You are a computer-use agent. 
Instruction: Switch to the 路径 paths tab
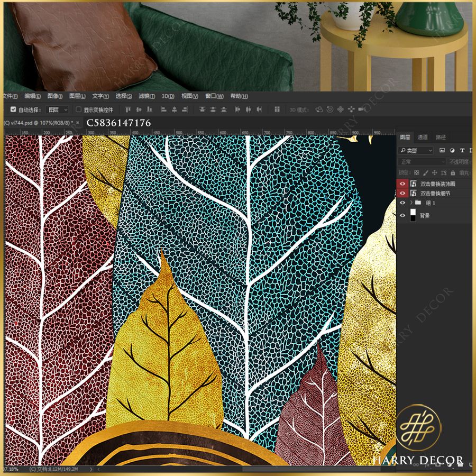coord(441,137)
